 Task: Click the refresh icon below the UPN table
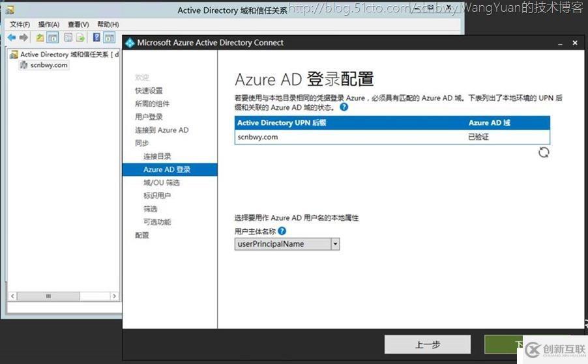[544, 152]
